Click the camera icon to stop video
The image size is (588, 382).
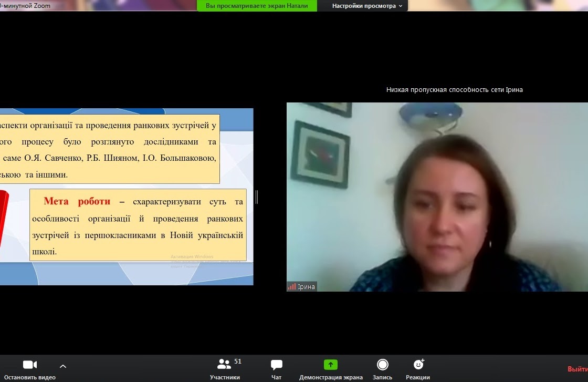(x=30, y=365)
